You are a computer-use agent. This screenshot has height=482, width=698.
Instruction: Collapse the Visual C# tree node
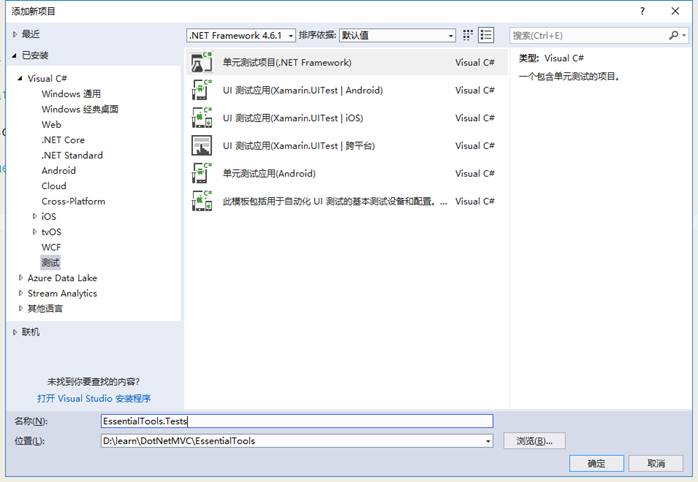point(20,78)
